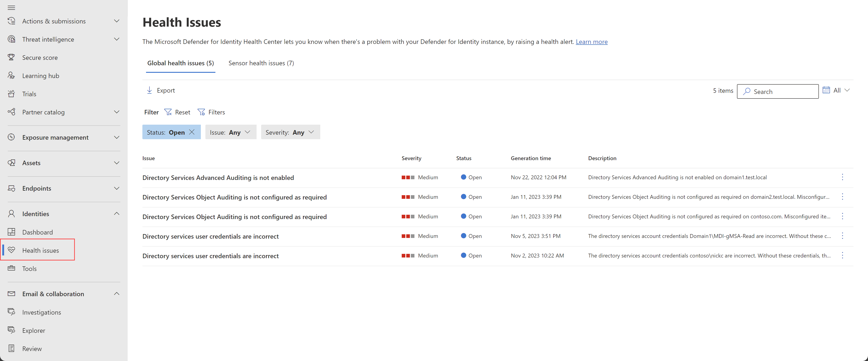868x361 pixels.
Task: Remove the Status Open filter chip
Action: (x=192, y=132)
